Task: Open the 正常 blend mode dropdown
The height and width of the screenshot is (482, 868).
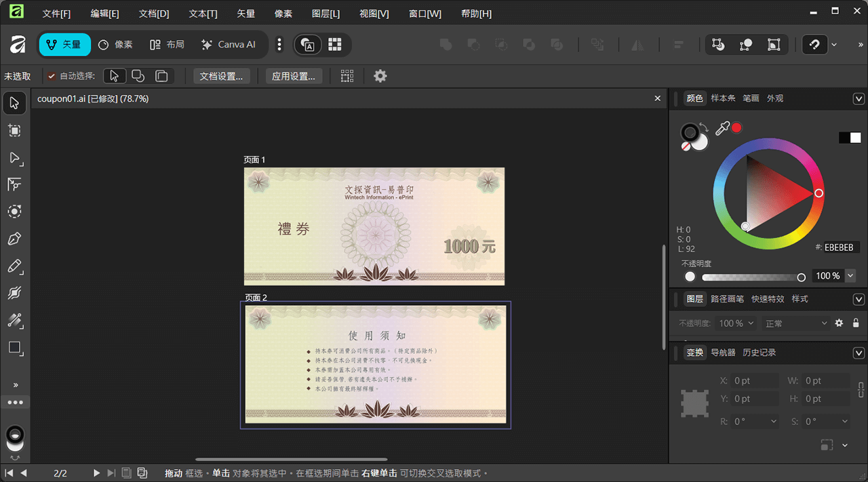Action: [796, 323]
